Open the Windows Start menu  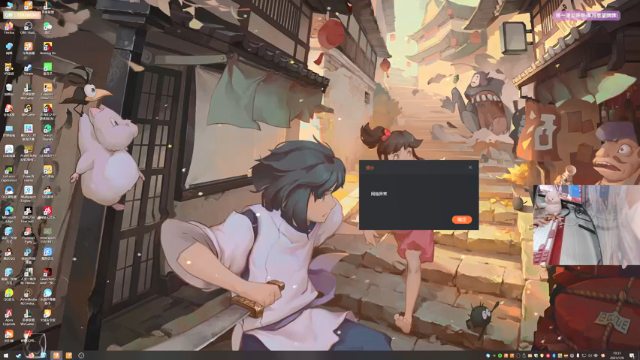(6, 356)
